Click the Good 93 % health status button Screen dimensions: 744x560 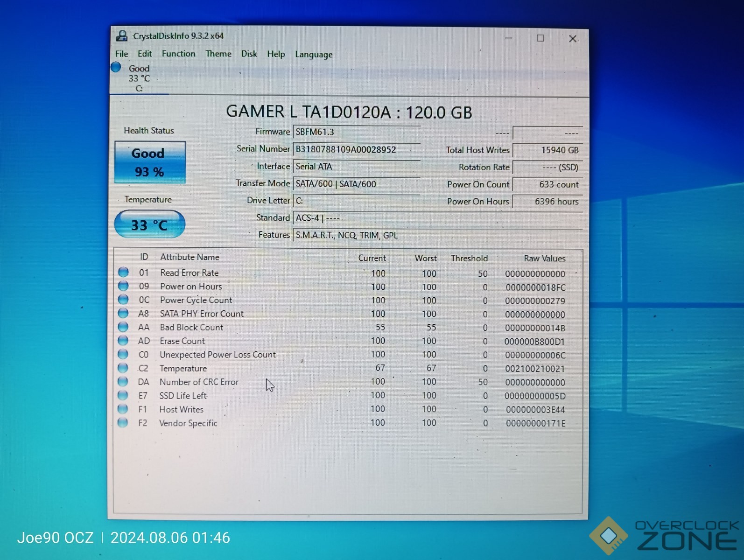pos(150,162)
